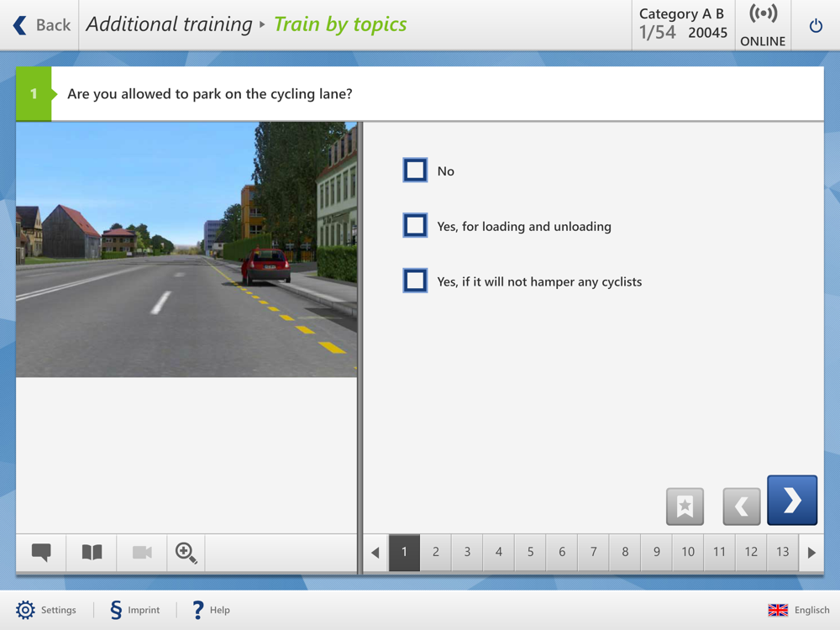The height and width of the screenshot is (630, 840).
Task: Select question tab 1
Action: [405, 553]
